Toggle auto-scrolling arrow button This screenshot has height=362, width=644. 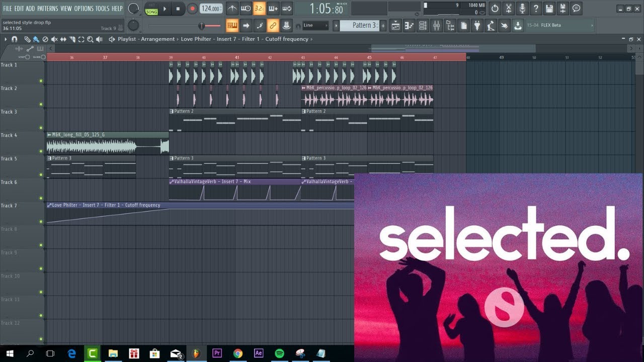[246, 25]
